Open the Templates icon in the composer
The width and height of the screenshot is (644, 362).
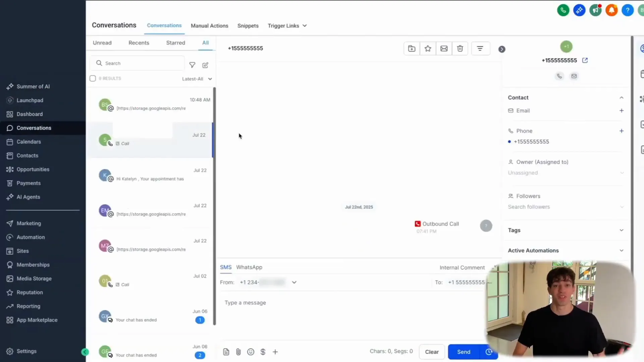tap(226, 352)
